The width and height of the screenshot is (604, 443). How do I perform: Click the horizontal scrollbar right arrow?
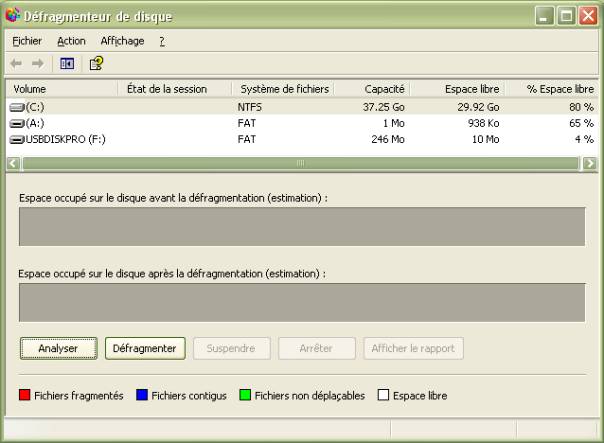click(x=590, y=163)
